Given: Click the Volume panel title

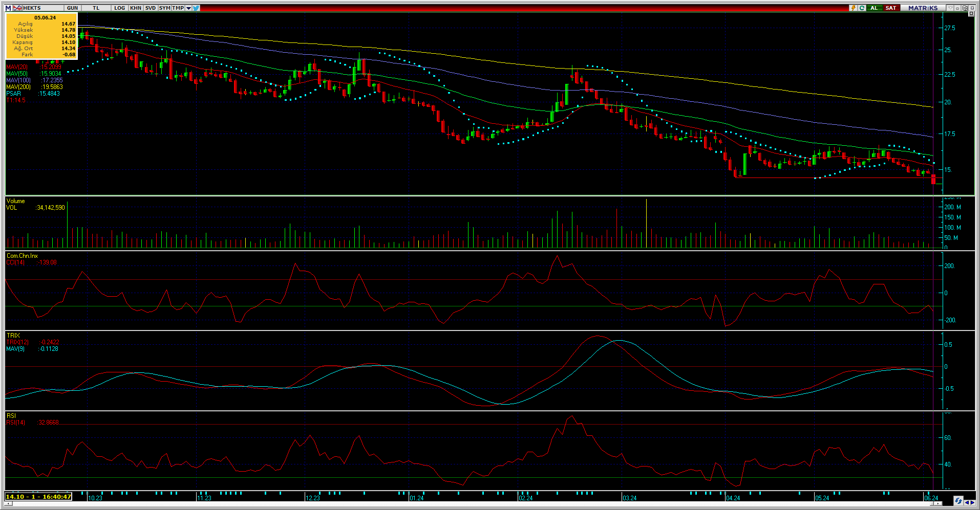Looking at the screenshot, I should pos(15,201).
